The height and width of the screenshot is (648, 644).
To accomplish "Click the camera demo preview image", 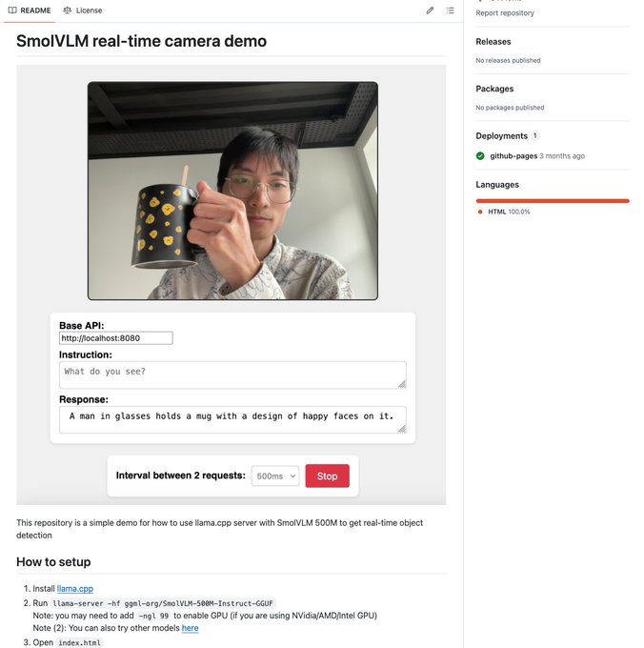I will point(232,191).
